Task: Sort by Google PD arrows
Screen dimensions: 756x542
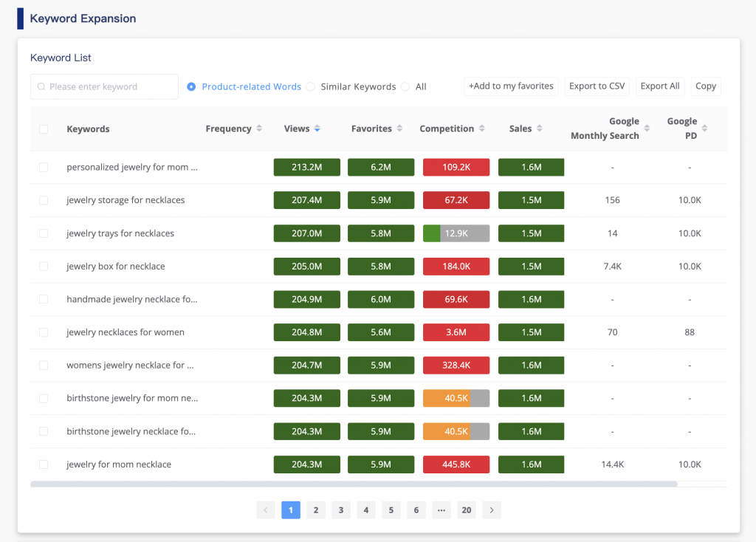Action: pos(704,128)
